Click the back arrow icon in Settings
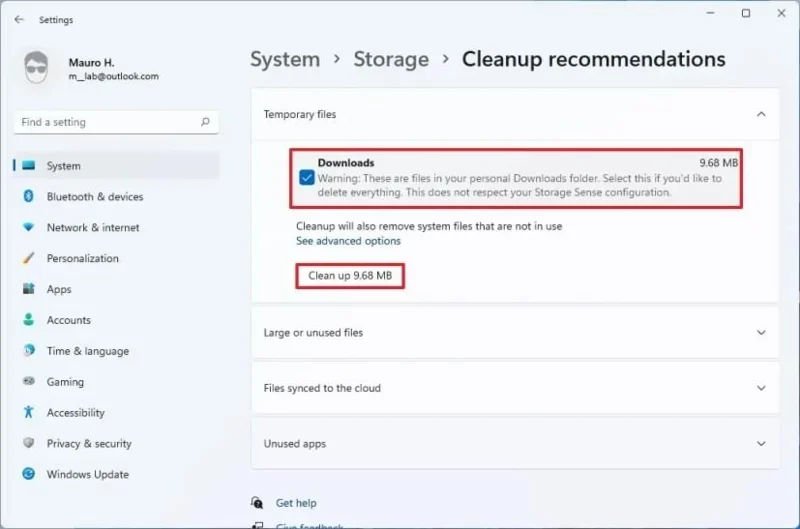This screenshot has width=800, height=529. 19,19
